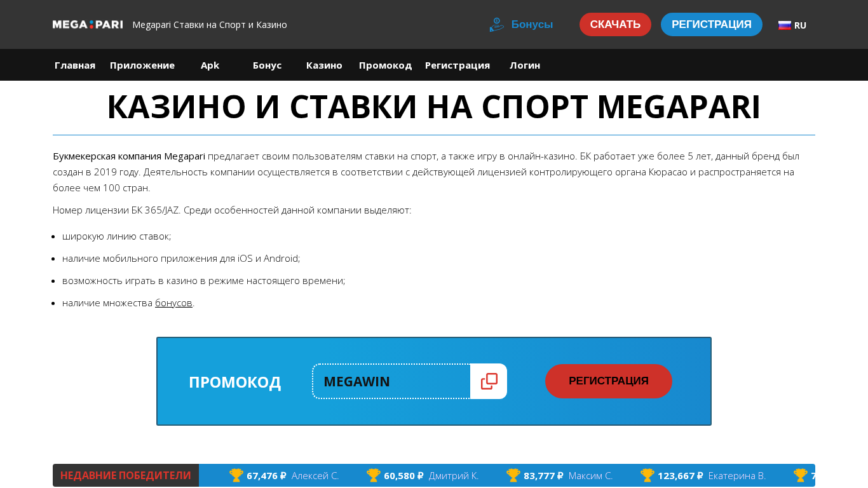
Task: Click the red Регистрация promo button
Action: coord(609,381)
